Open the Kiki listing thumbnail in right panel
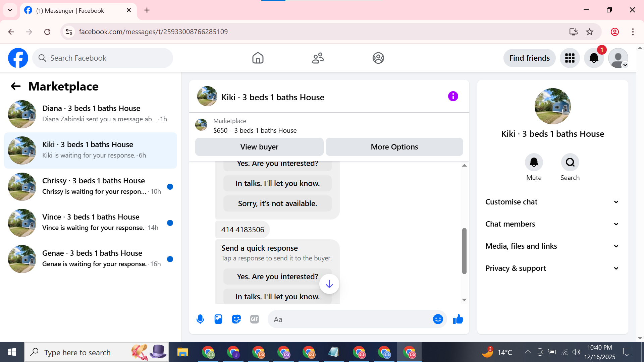Image resolution: width=644 pixels, height=362 pixels. tap(552, 106)
